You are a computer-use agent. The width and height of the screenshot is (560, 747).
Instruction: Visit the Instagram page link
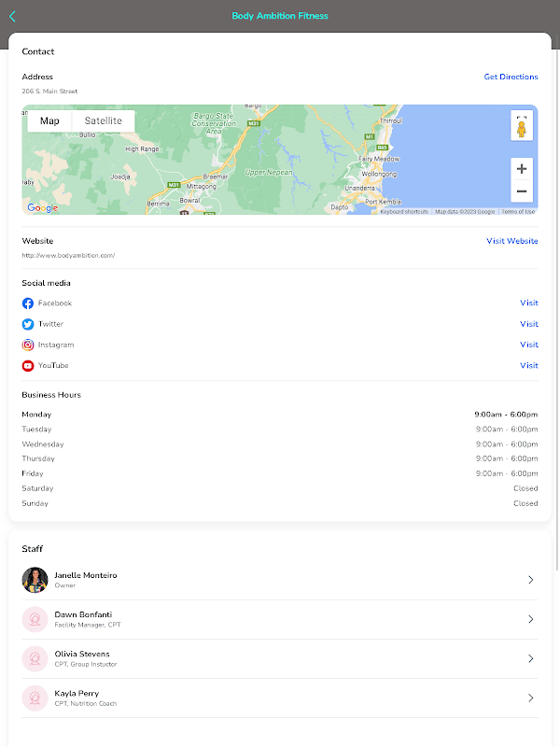(529, 345)
